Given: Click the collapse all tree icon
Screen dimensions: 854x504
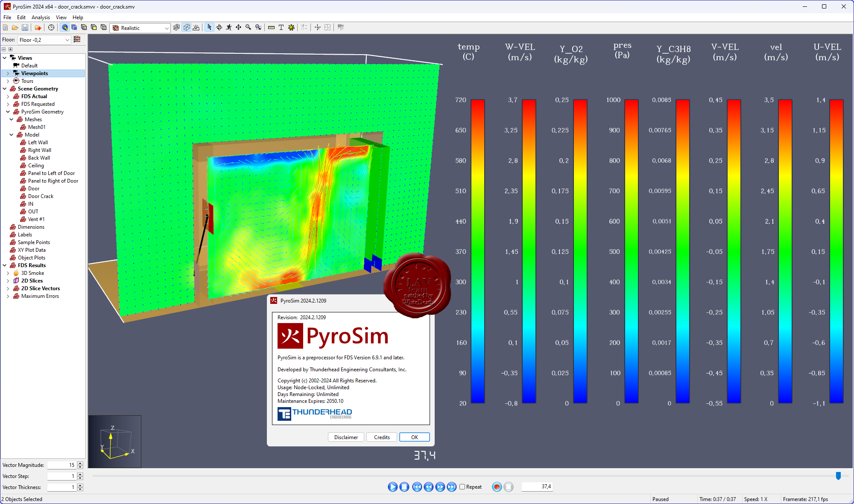Looking at the screenshot, I should [4, 50].
